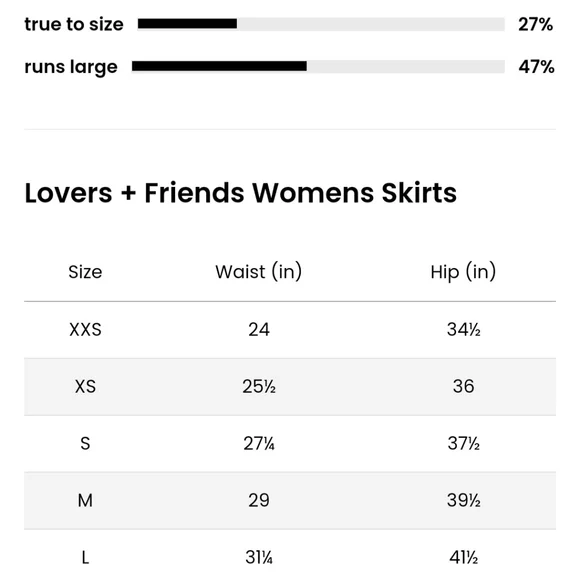Select the 27% true to size value

(535, 24)
